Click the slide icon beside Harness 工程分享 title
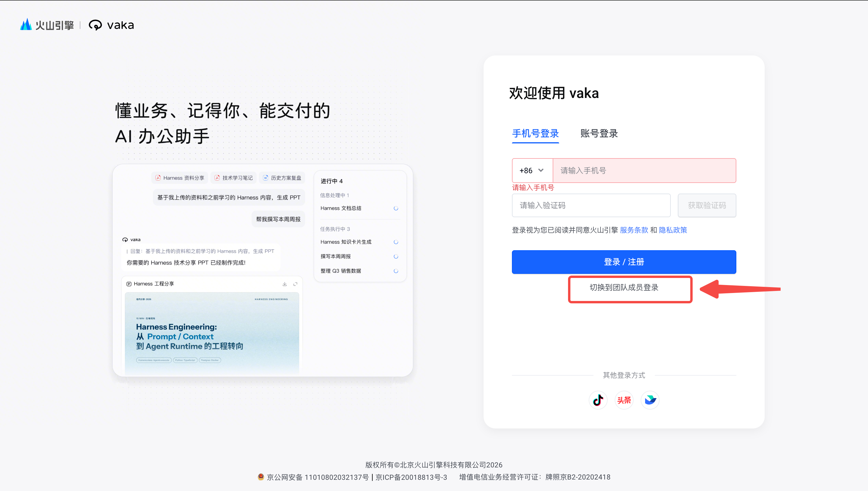Screen dimensions: 868x491 129,284
